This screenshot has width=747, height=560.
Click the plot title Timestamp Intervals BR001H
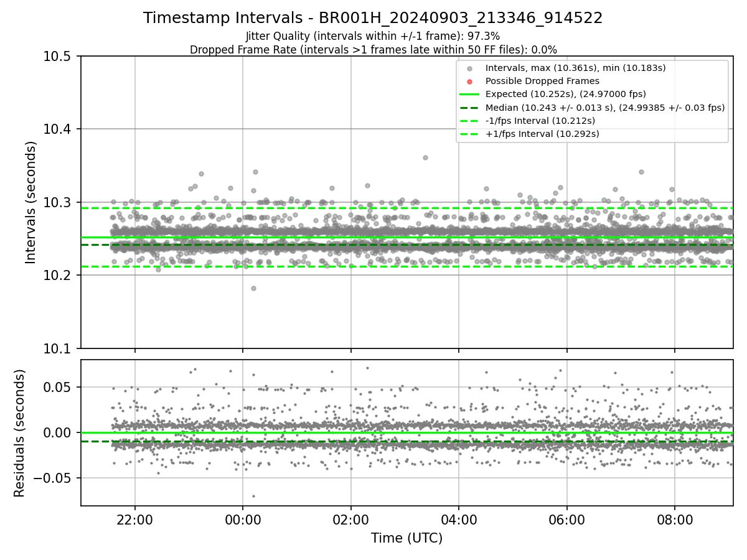(373, 18)
